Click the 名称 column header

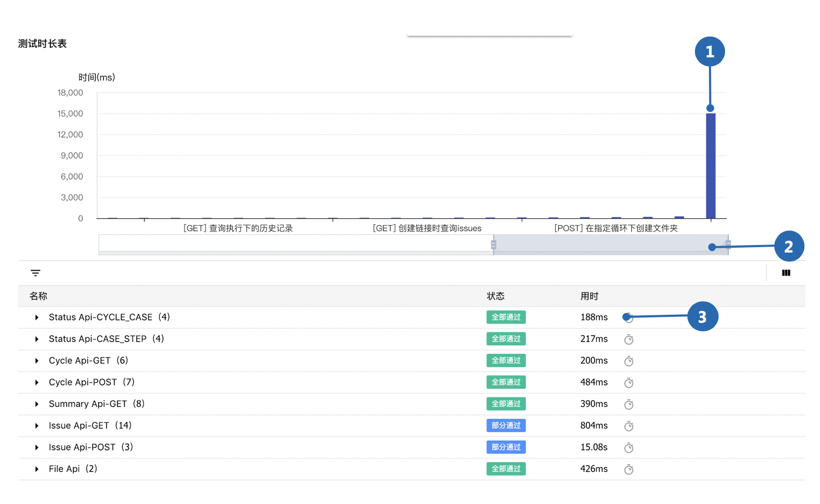pos(38,296)
